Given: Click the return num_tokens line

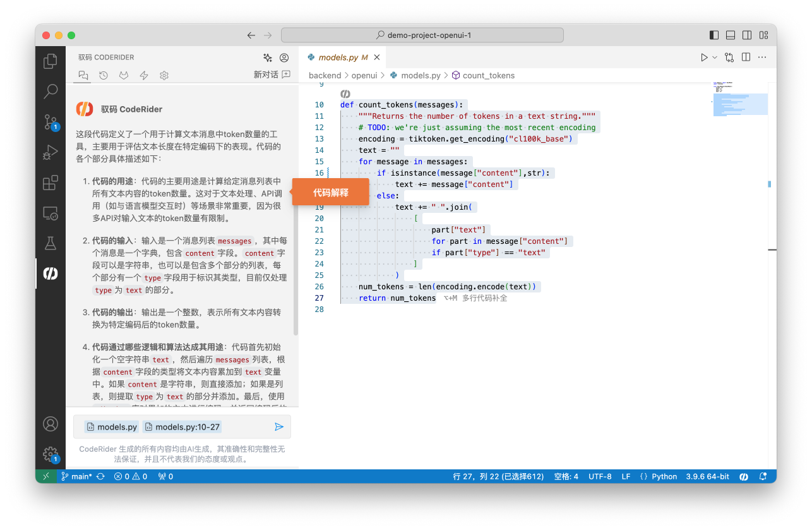Looking at the screenshot, I should (x=397, y=298).
